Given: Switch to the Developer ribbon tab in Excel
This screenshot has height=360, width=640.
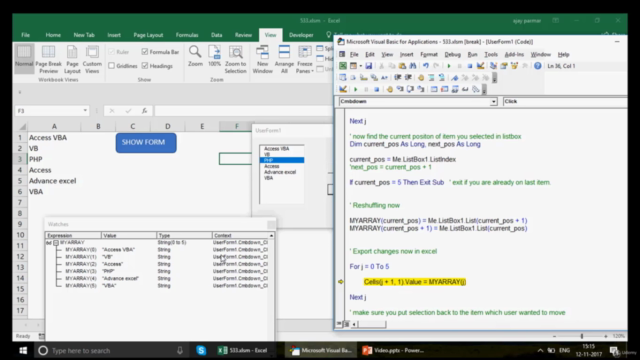Looking at the screenshot, I should [301, 35].
